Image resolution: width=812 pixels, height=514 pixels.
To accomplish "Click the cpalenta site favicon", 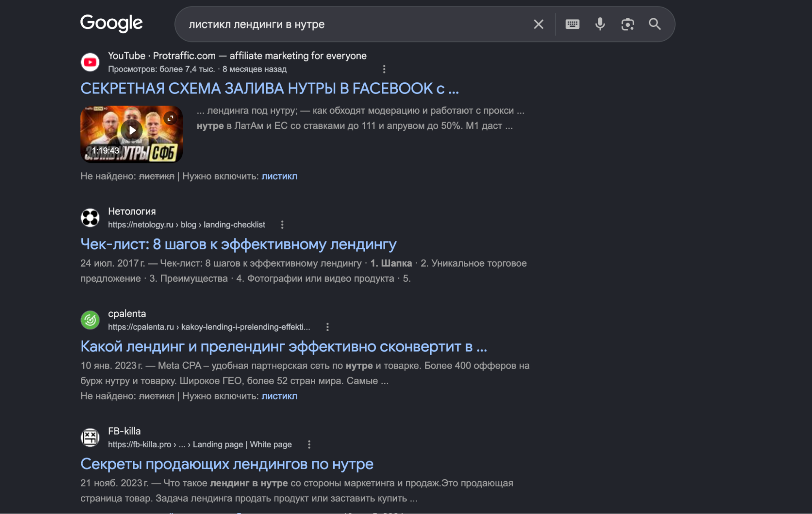I will [x=90, y=320].
